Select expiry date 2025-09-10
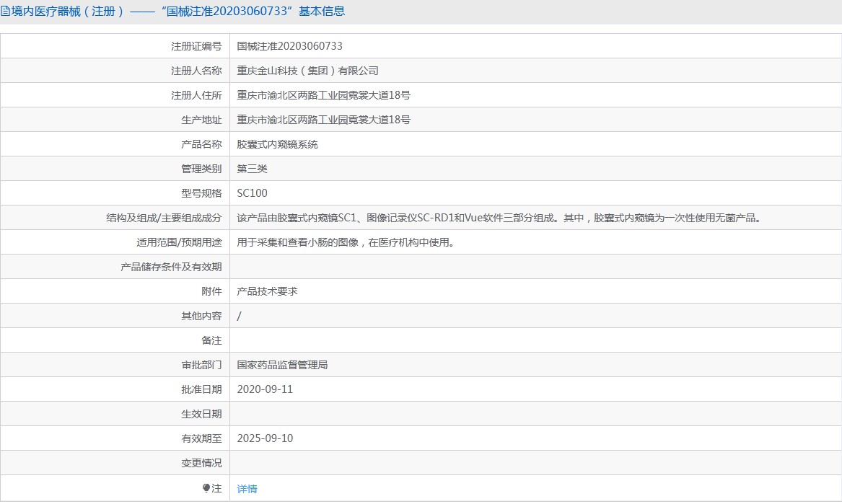Screen dimensions: 842x504 [x=265, y=438]
